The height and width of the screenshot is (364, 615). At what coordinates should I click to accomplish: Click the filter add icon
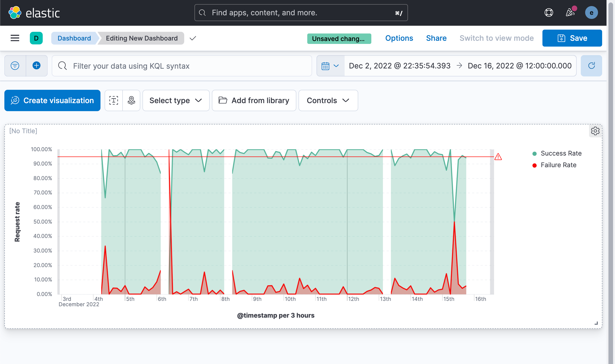pos(37,66)
